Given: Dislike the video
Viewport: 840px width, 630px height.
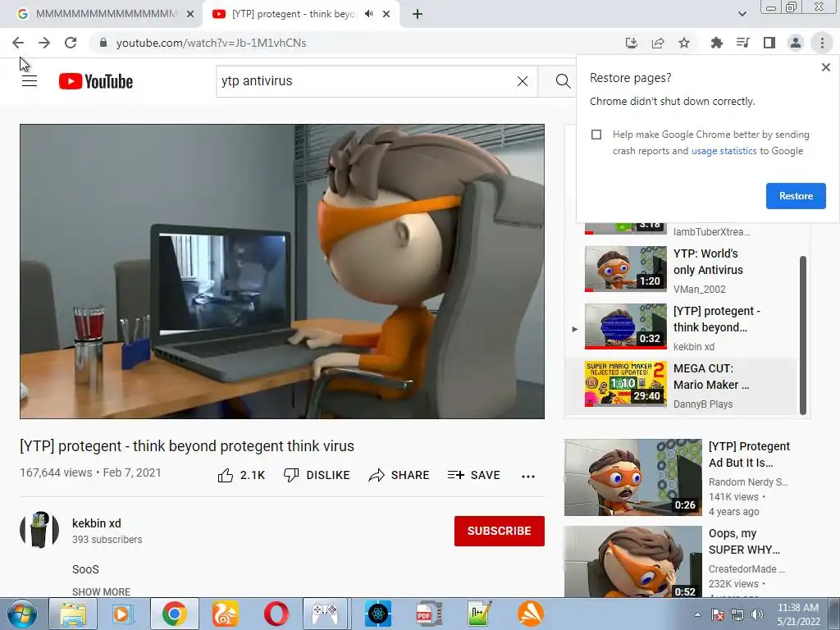Looking at the screenshot, I should (317, 475).
